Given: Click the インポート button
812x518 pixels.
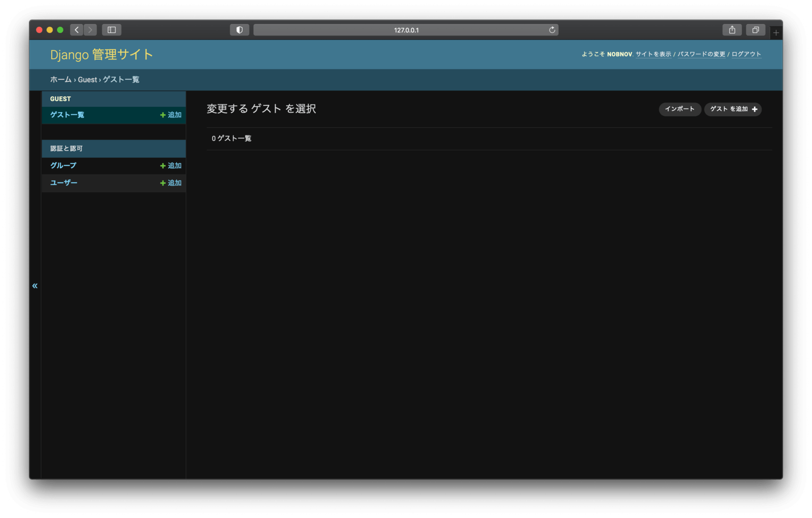Looking at the screenshot, I should tap(680, 109).
